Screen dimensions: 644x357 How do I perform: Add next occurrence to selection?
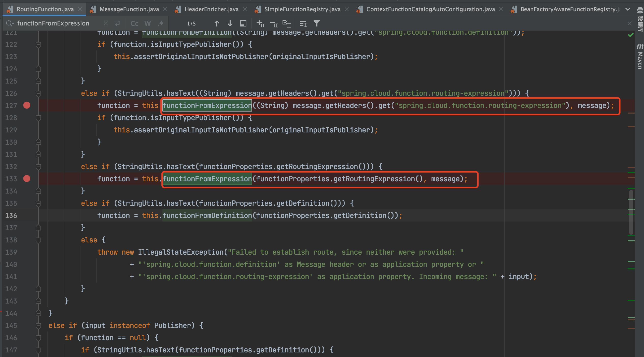click(x=260, y=23)
